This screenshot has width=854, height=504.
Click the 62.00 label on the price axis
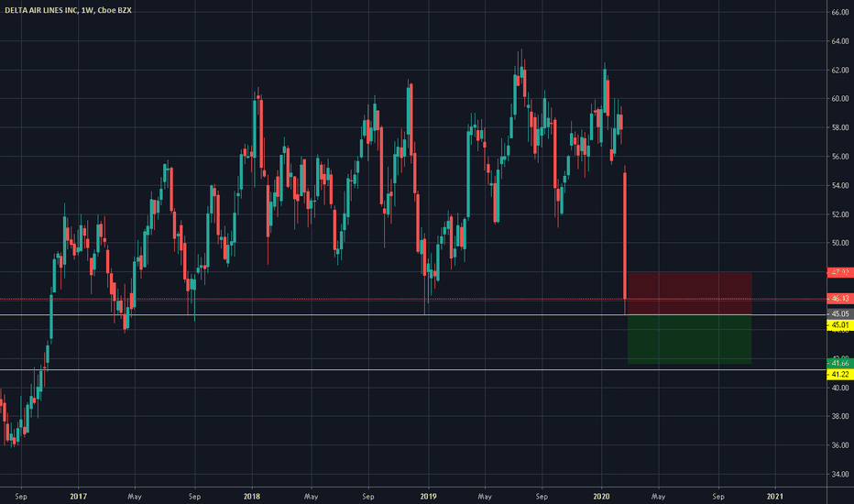[x=840, y=70]
